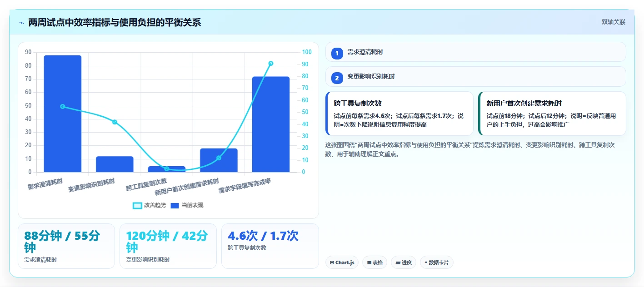Toggle the 改善趋势 legend entry
Screen dimensions: 644x287
[x=149, y=205]
